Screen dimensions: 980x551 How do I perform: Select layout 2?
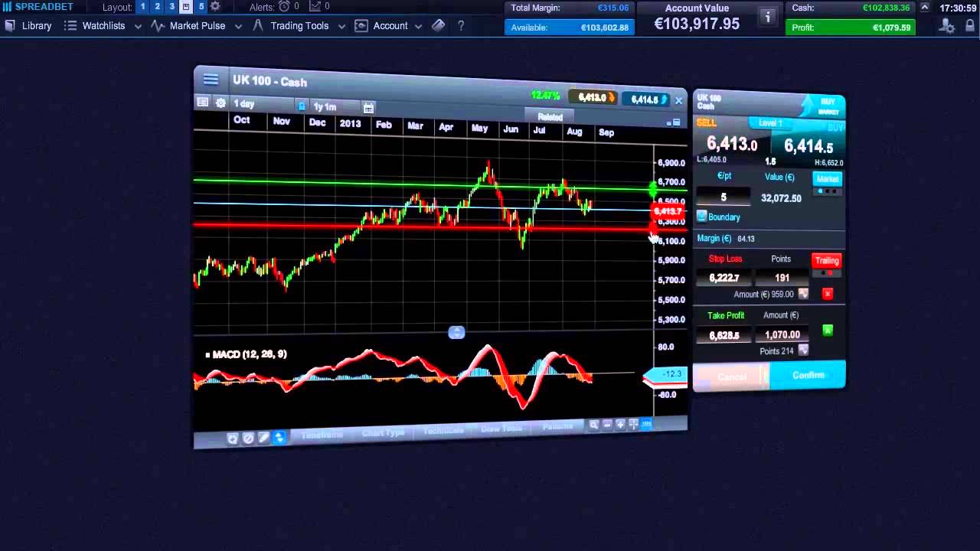point(157,6)
